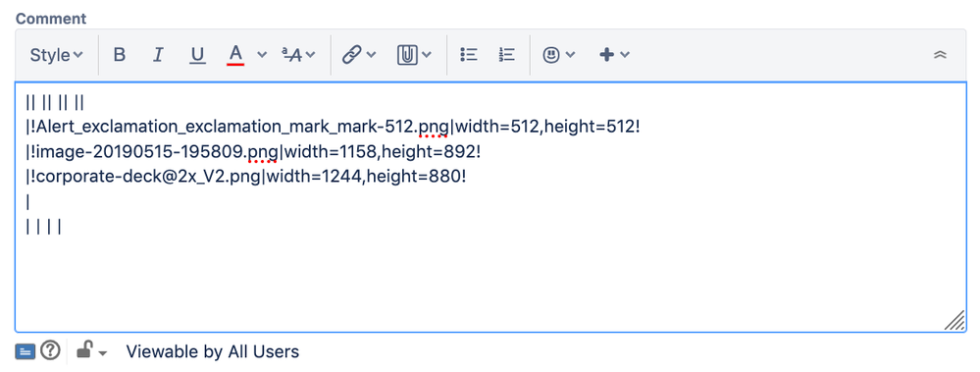Click inside the comment text area
This screenshot has width=980, height=372.
[490, 207]
